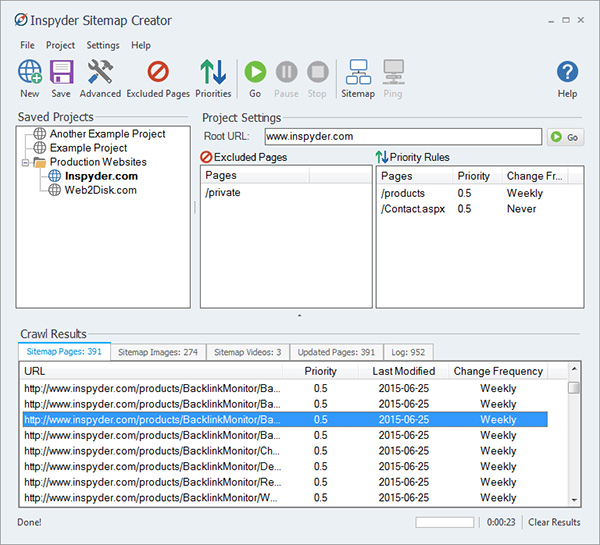Click the Excluded Pages toolbar icon
The width and height of the screenshot is (600, 545).
[x=158, y=72]
